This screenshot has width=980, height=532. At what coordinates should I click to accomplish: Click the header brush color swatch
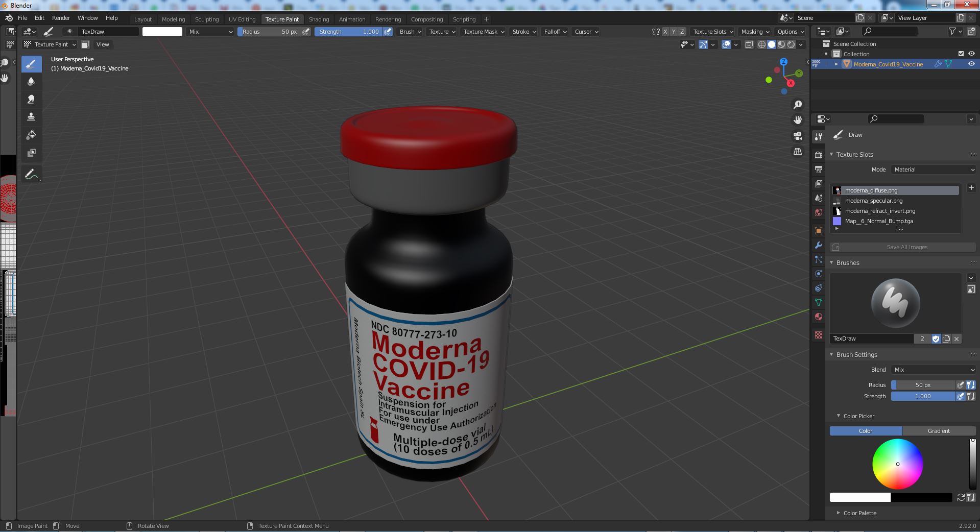pyautogui.click(x=162, y=32)
